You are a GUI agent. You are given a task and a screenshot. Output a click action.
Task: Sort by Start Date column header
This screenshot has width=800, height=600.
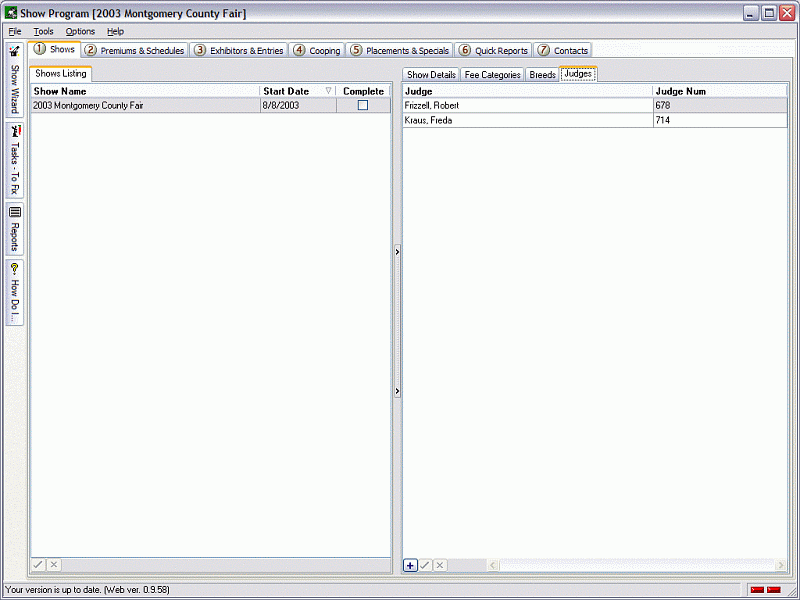point(297,91)
